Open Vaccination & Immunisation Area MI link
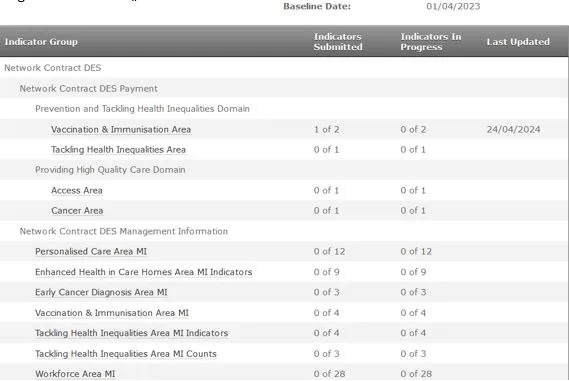 coord(112,313)
